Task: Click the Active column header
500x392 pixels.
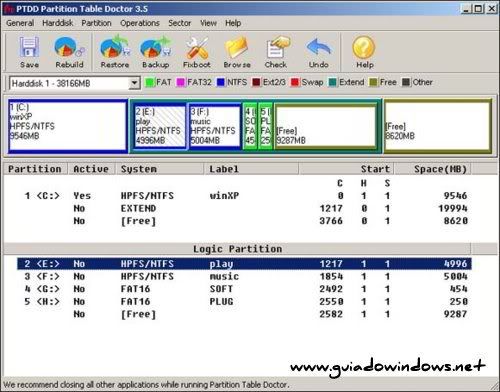Action: [x=91, y=169]
